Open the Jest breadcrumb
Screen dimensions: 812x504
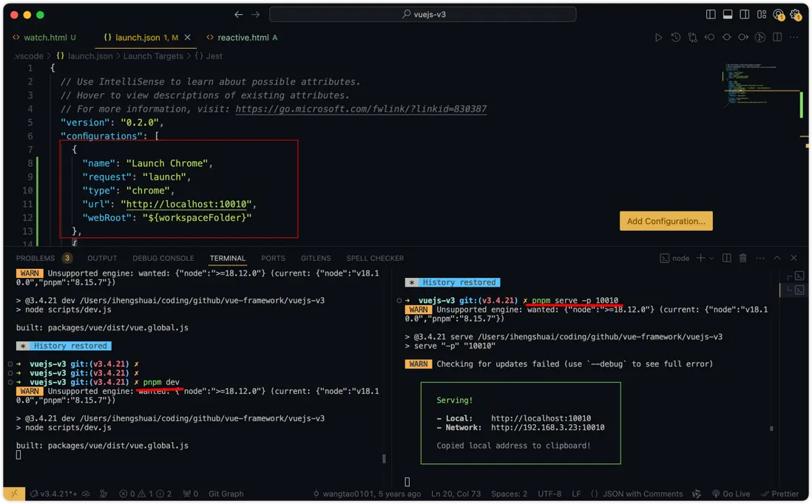click(x=209, y=56)
